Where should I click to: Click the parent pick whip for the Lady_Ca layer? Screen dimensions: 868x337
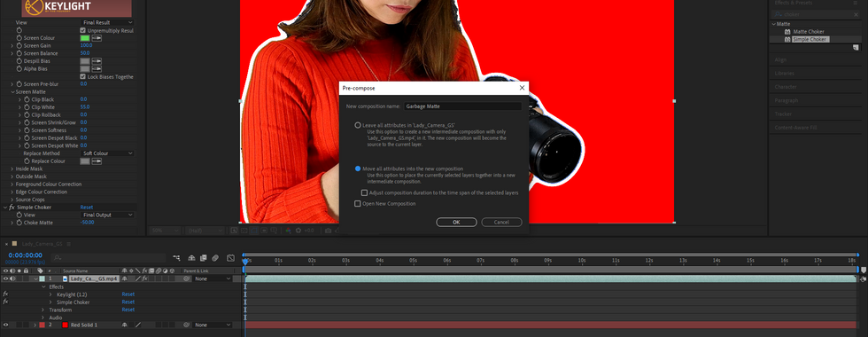[x=187, y=278]
